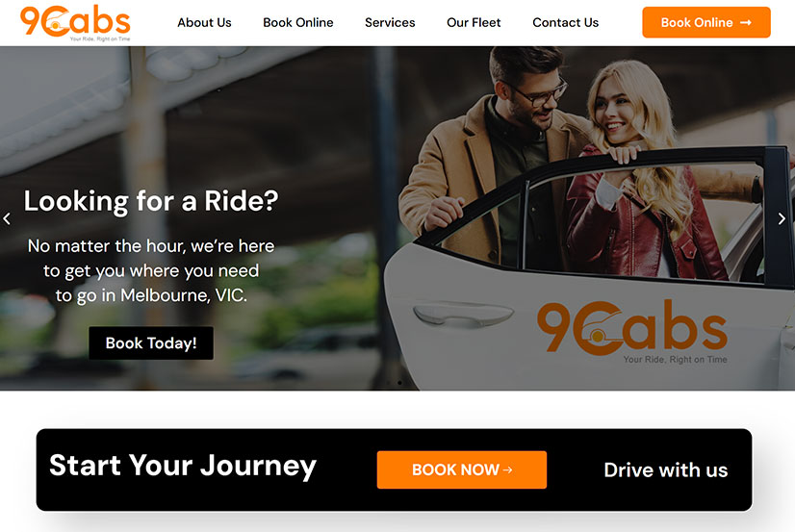
Task: Select the active slide indicator dot
Action: pos(399,383)
